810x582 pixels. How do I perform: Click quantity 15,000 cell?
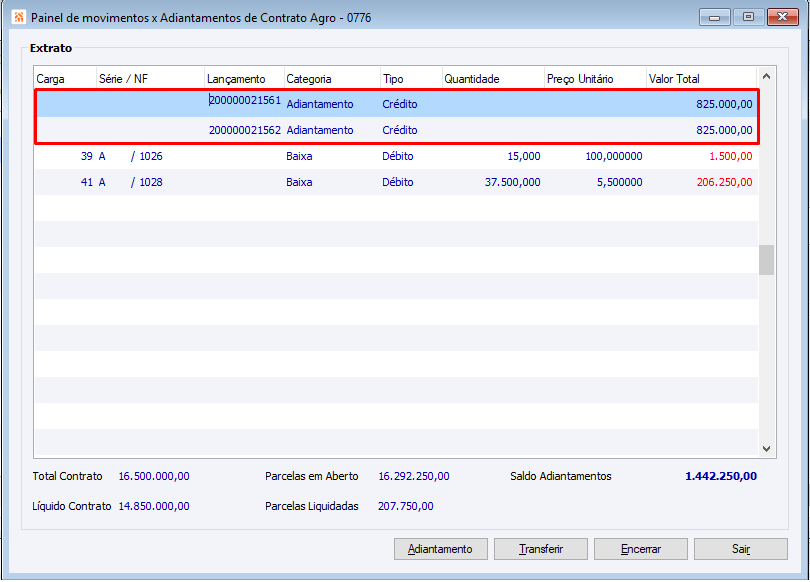tap(524, 156)
